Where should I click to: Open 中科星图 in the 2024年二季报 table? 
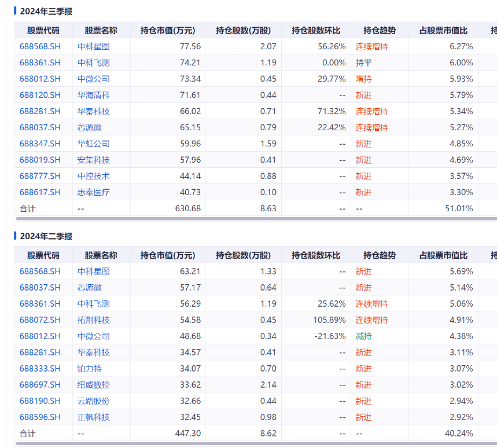94,271
